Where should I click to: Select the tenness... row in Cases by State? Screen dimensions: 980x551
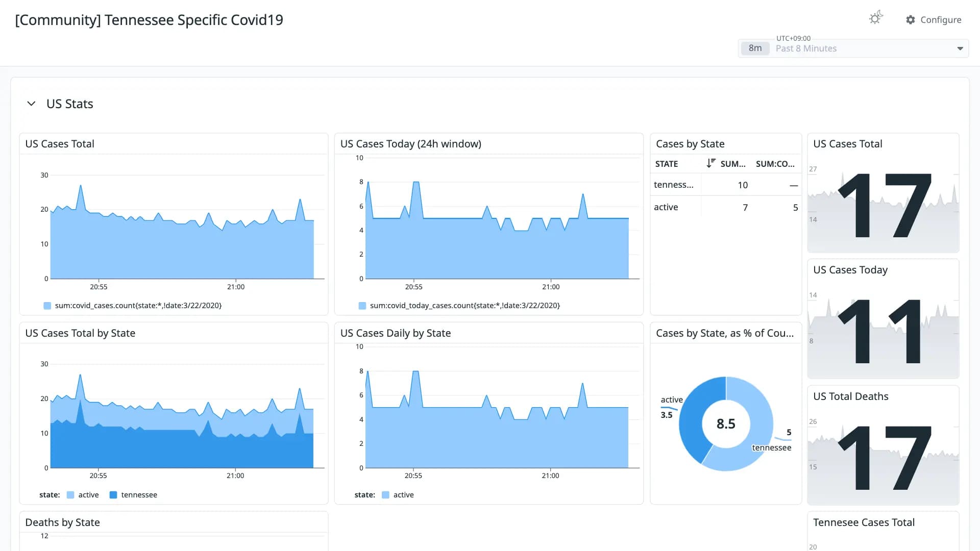(x=726, y=185)
